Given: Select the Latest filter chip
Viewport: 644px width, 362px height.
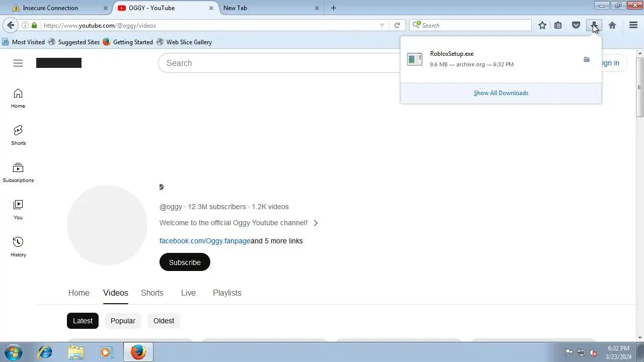Looking at the screenshot, I should point(83,321).
